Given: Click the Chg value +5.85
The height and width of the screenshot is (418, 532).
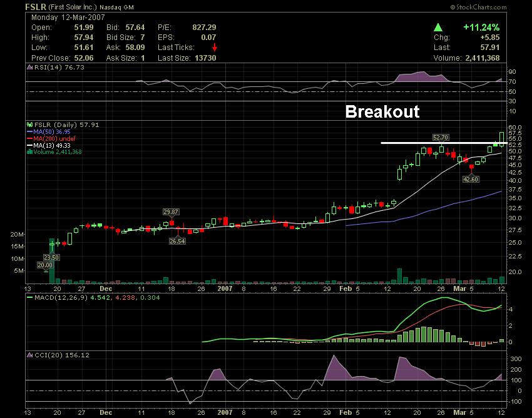Looking at the screenshot, I should tap(489, 38).
